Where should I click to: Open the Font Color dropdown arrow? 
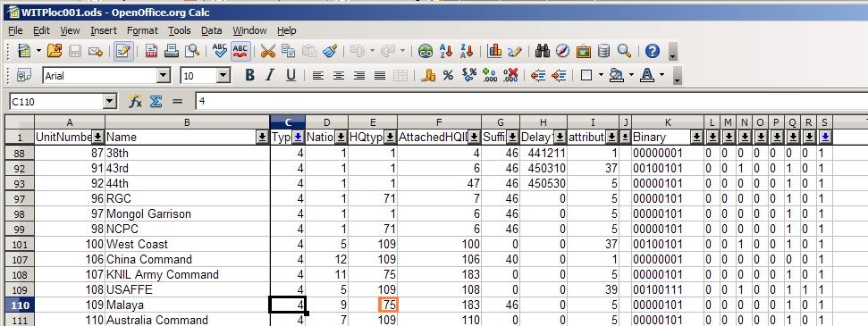(x=662, y=75)
